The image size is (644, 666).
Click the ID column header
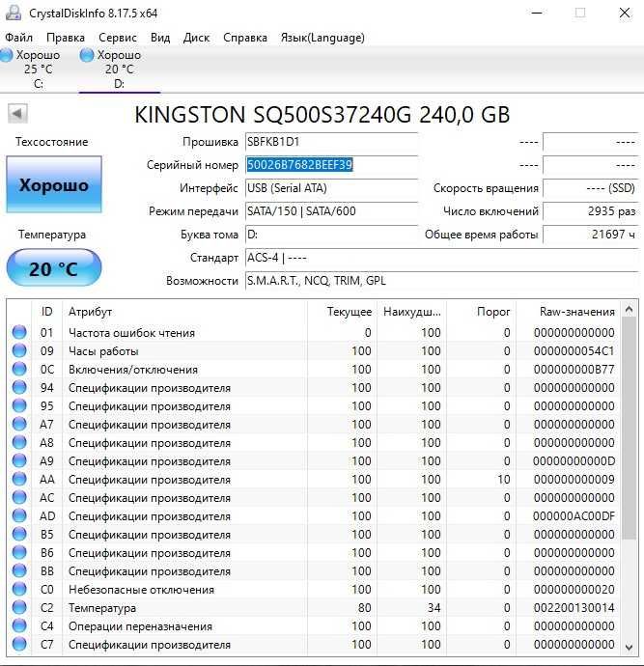pyautogui.click(x=46, y=312)
